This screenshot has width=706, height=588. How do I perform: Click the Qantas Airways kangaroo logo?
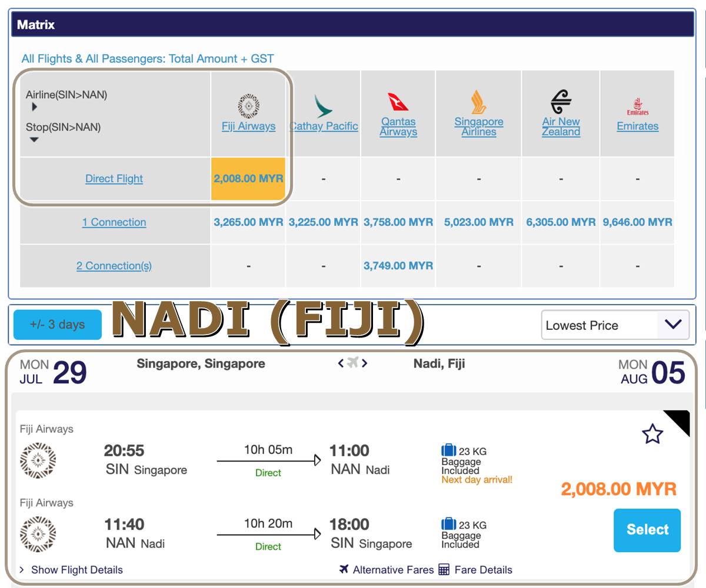tap(398, 102)
